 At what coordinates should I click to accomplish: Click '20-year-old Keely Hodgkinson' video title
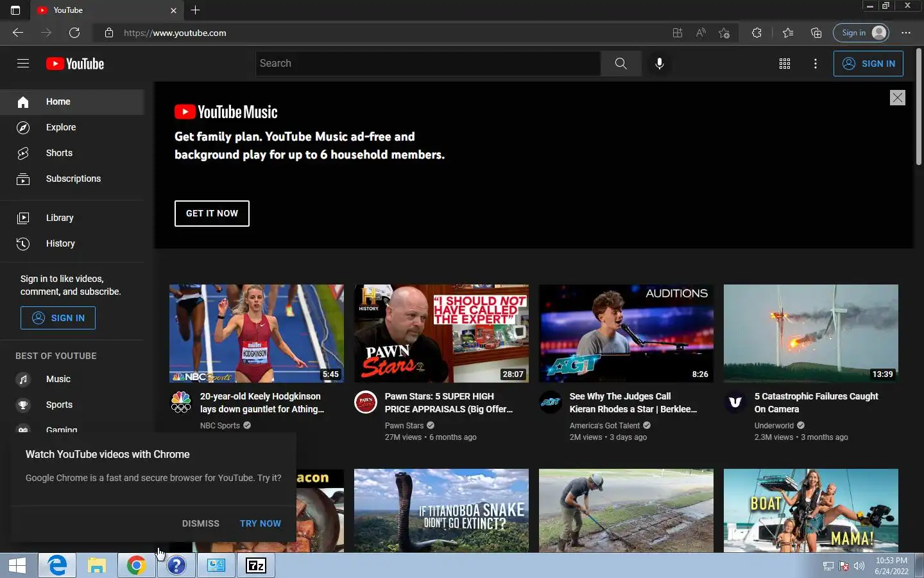262,403
